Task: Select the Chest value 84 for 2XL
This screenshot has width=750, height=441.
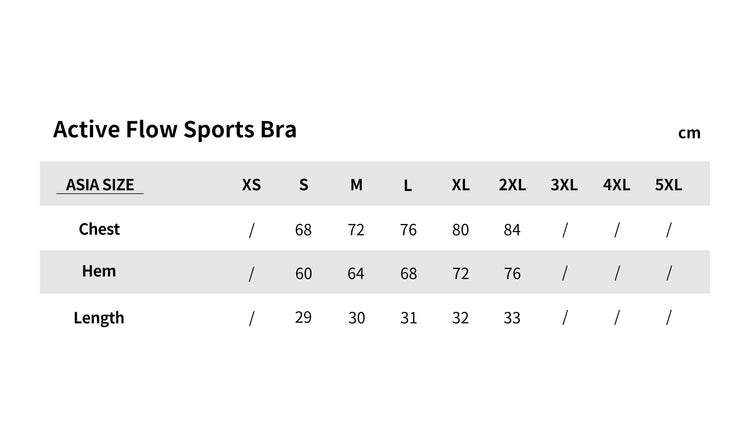Action: [x=512, y=230]
